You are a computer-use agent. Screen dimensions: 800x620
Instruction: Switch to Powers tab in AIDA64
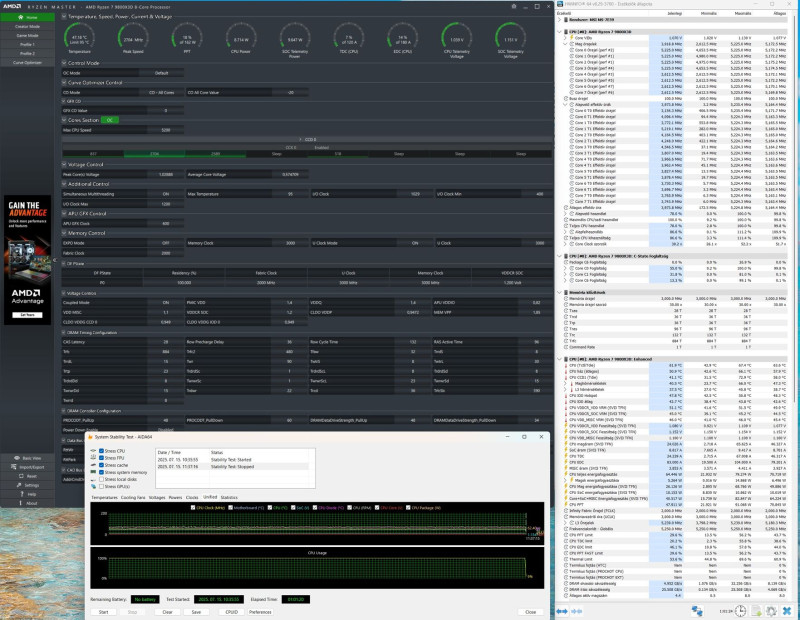[175, 498]
